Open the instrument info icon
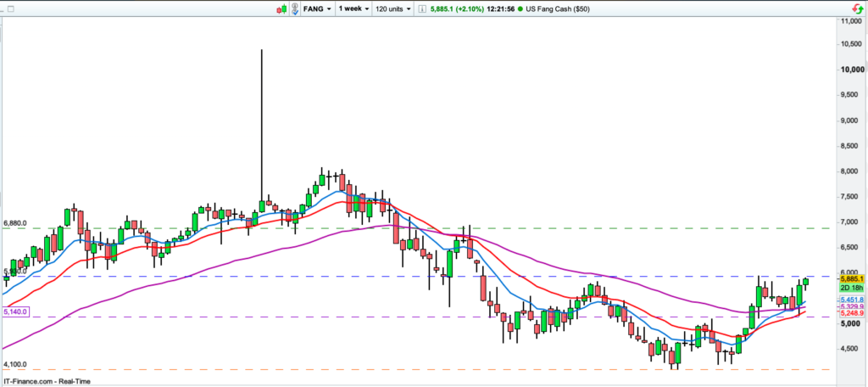 click(x=422, y=8)
